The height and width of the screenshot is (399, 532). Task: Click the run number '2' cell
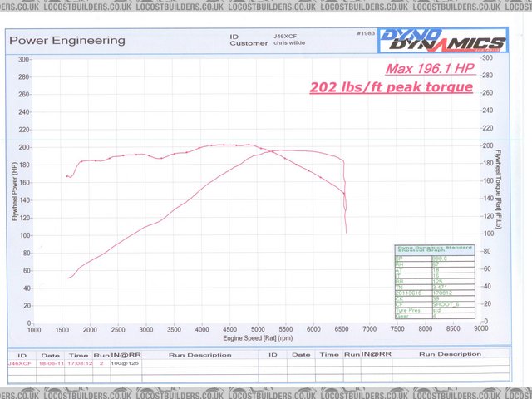pyautogui.click(x=101, y=363)
